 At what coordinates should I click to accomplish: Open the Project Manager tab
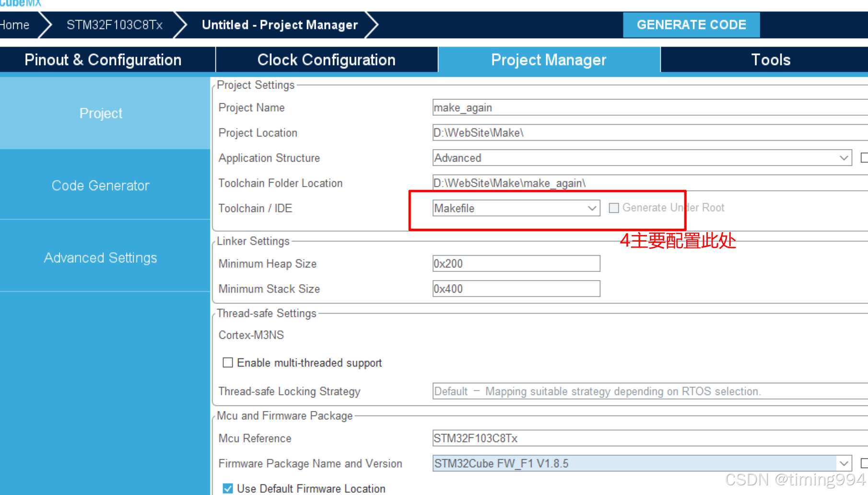tap(549, 60)
